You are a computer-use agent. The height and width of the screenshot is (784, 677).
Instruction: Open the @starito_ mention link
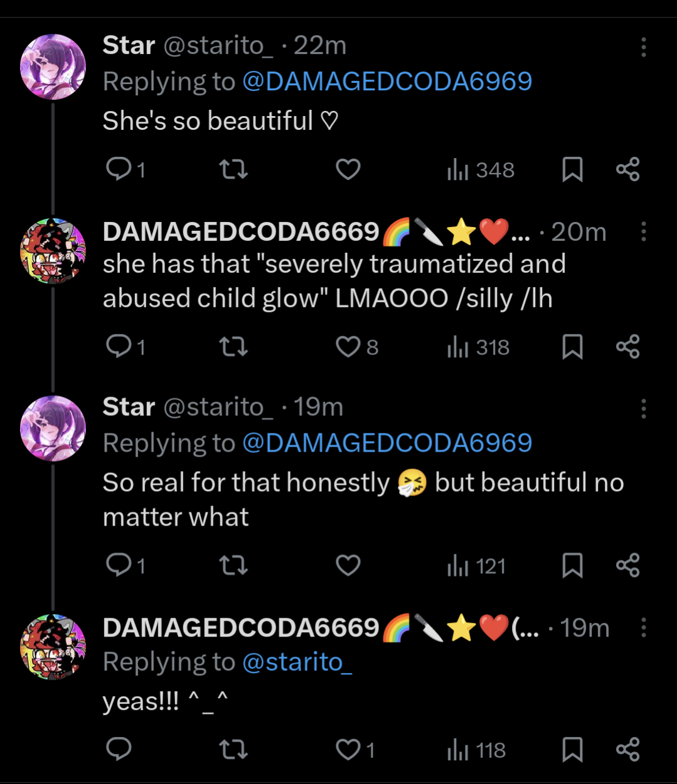(297, 662)
